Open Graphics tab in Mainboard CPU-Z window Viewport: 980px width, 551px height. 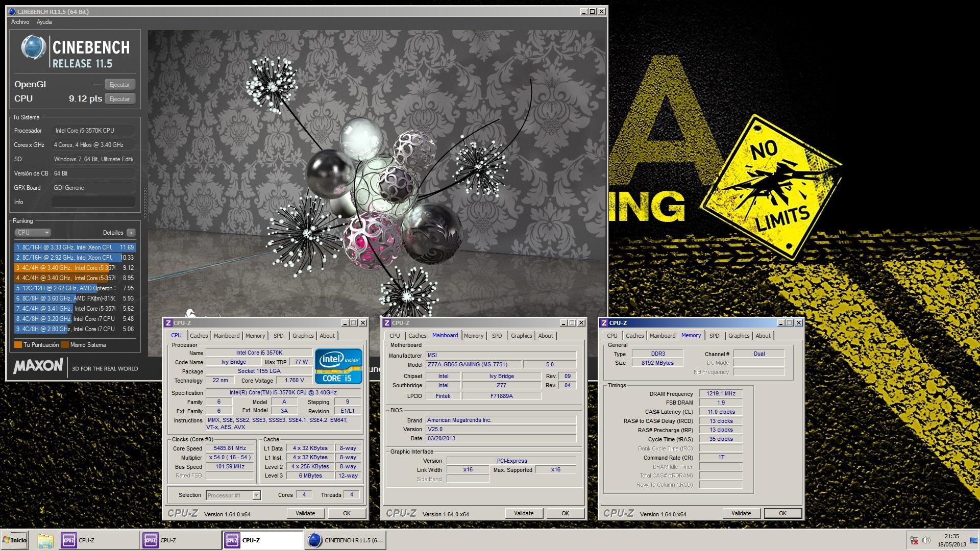(x=522, y=336)
